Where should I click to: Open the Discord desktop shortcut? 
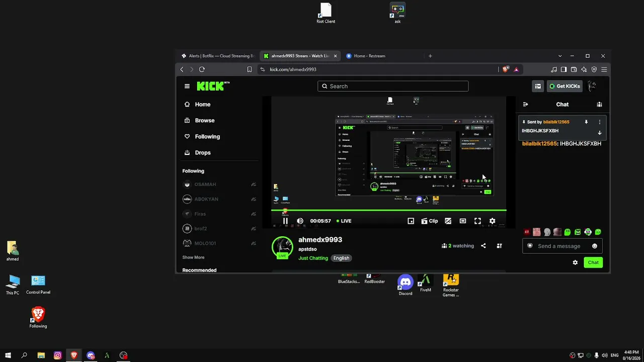pos(406,285)
